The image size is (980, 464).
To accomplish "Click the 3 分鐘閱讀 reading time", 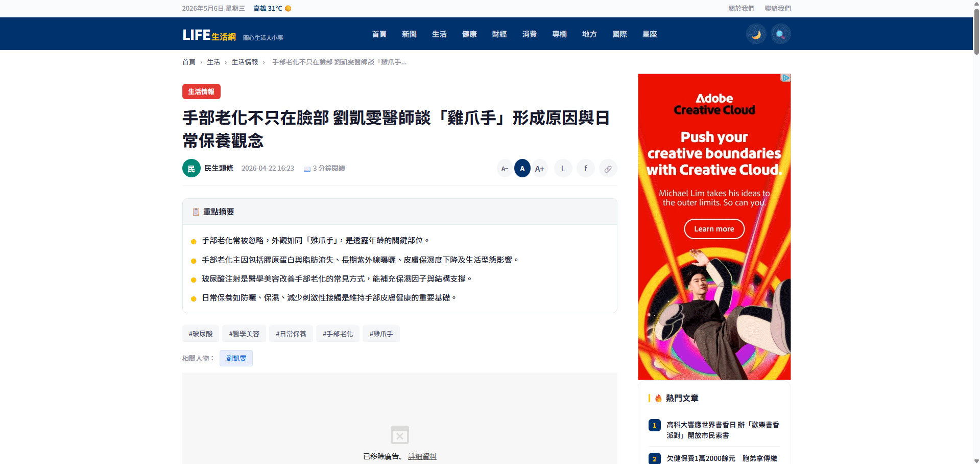I will (324, 168).
